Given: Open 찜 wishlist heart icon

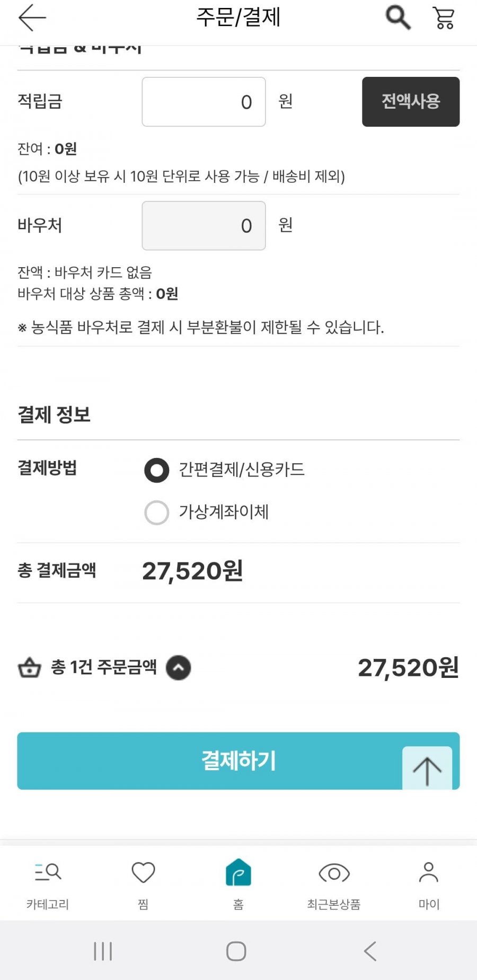Looking at the screenshot, I should 143,872.
